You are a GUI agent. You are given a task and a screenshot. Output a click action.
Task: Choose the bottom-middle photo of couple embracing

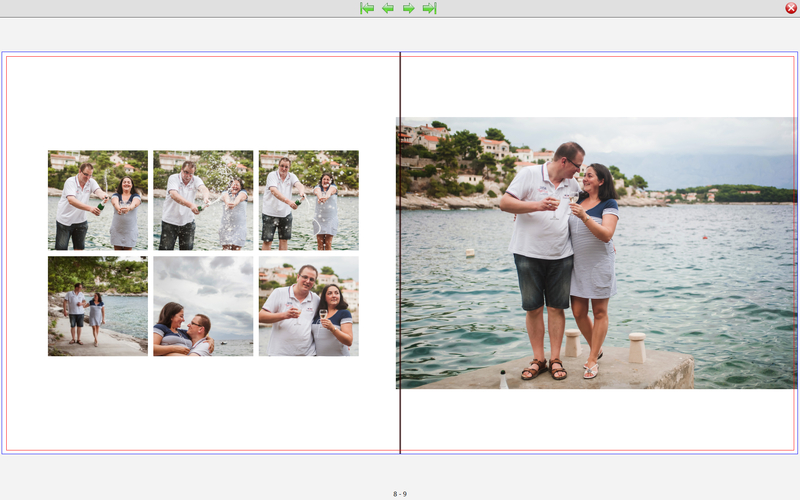coord(203,306)
